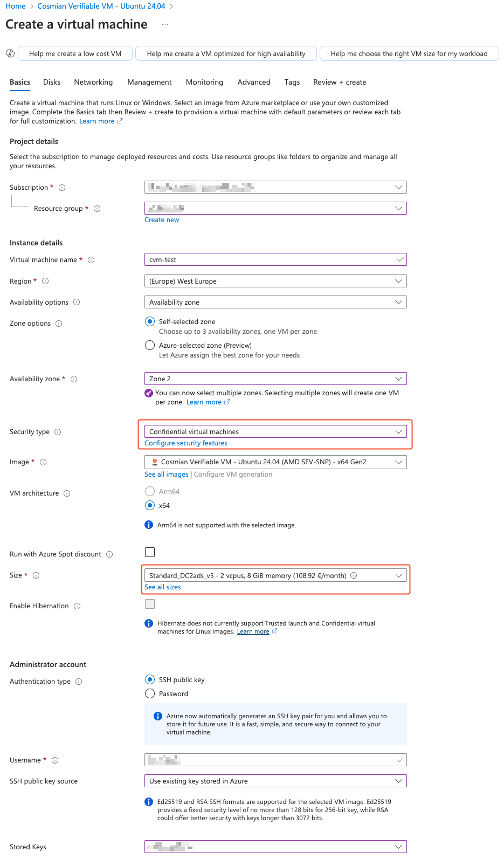
Task: Enable the Run with Azure Spot discount checkbox
Action: (150, 552)
